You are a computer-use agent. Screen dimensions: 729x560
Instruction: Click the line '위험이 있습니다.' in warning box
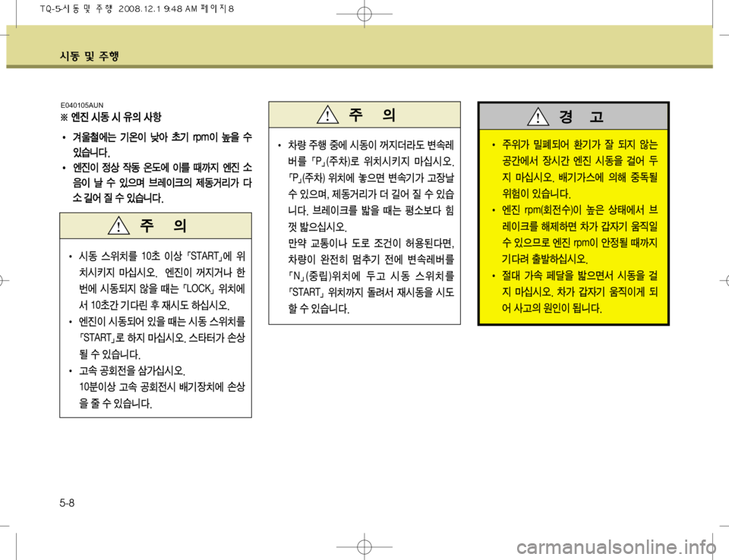click(x=536, y=193)
